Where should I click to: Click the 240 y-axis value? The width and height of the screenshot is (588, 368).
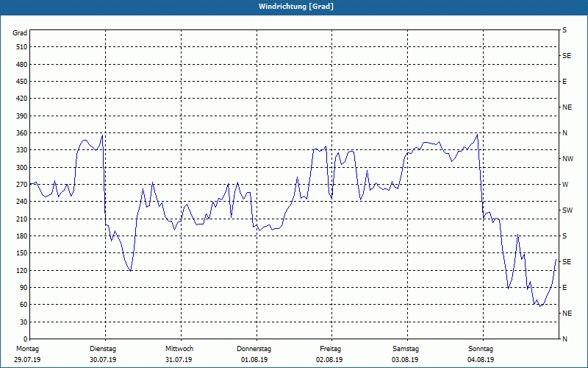(22, 202)
